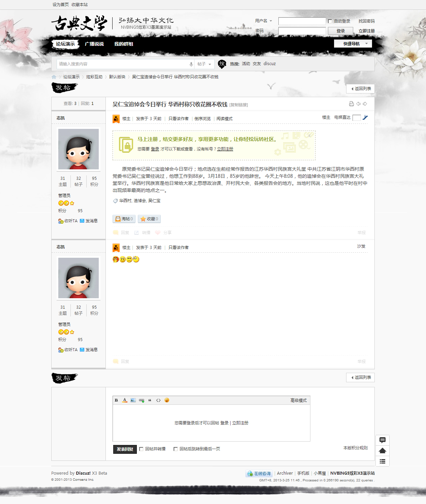The image size is (426, 504).
Task: Go to the previous thread arrow
Action: [x=358, y=104]
